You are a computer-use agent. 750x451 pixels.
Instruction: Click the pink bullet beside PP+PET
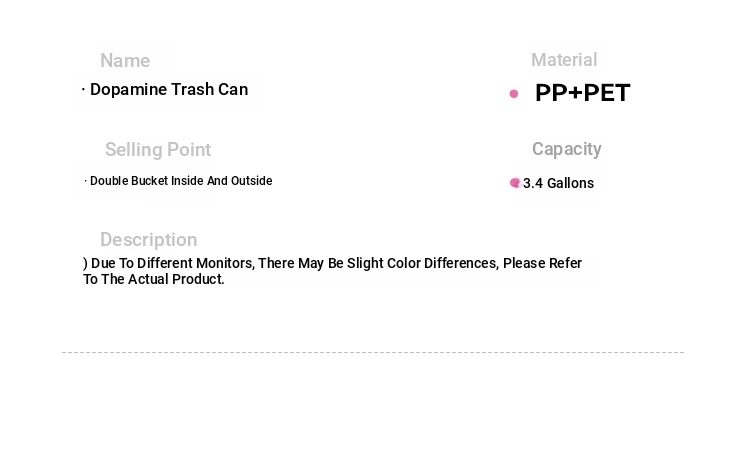514,94
